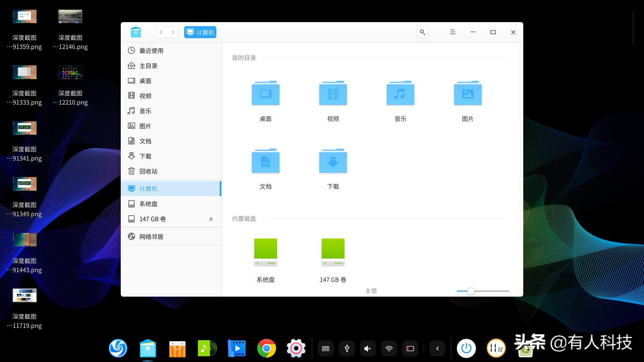Open the App Store icon in the dock
The width and height of the screenshot is (644, 362).
177,349
